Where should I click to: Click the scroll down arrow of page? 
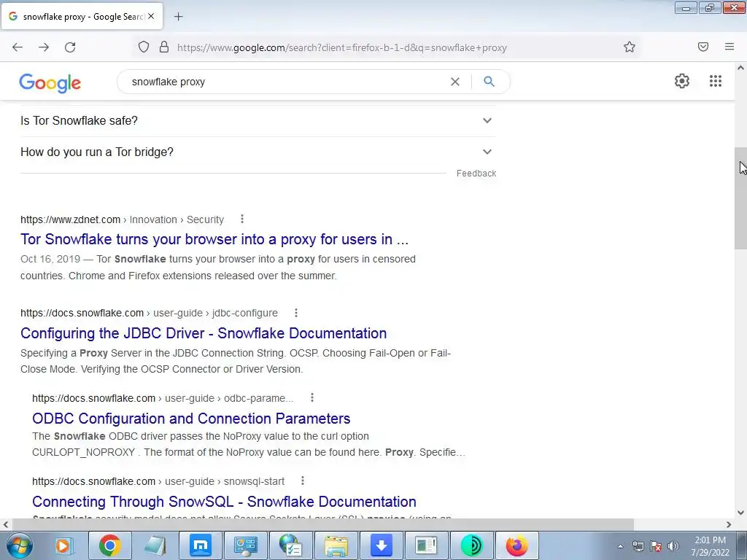(x=741, y=513)
